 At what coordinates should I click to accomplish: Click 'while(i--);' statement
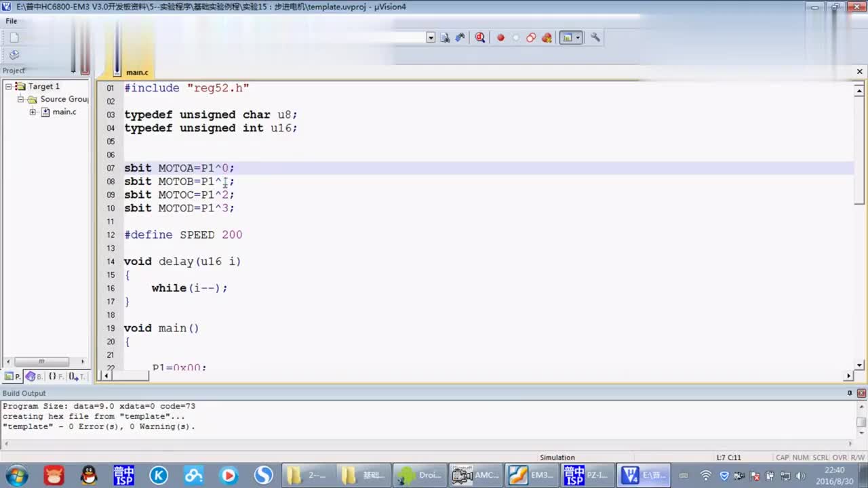click(x=189, y=288)
